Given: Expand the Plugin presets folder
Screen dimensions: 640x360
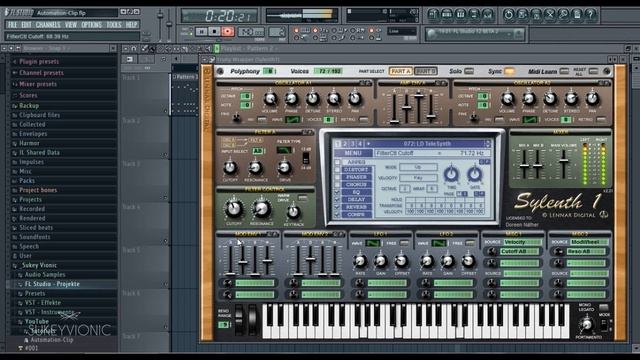Looking at the screenshot, I should click(39, 62).
